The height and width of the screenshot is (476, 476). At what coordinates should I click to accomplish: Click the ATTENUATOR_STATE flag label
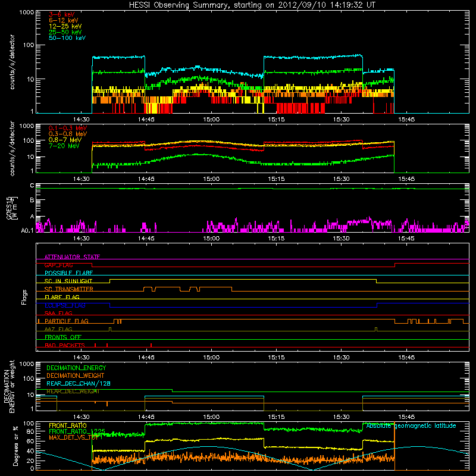(72, 257)
